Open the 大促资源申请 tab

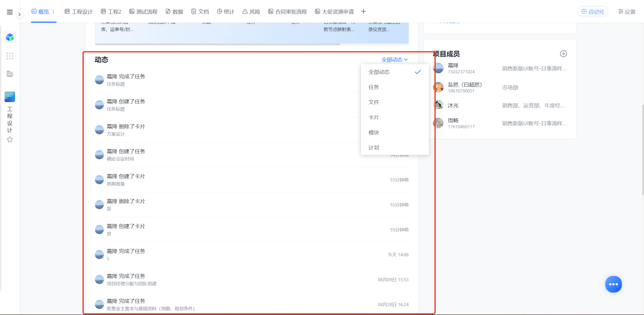334,12
